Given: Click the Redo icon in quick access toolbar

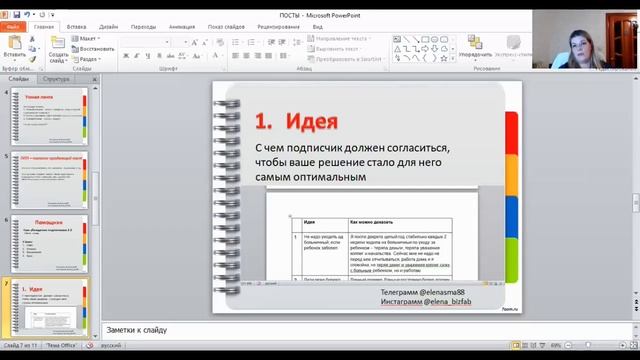Looking at the screenshot, I should point(42,15).
